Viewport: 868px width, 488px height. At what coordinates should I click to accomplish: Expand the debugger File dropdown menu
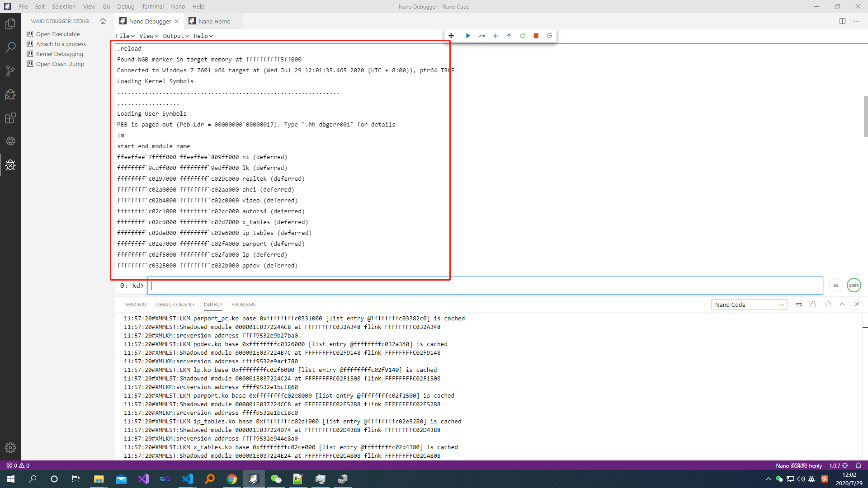tap(125, 36)
